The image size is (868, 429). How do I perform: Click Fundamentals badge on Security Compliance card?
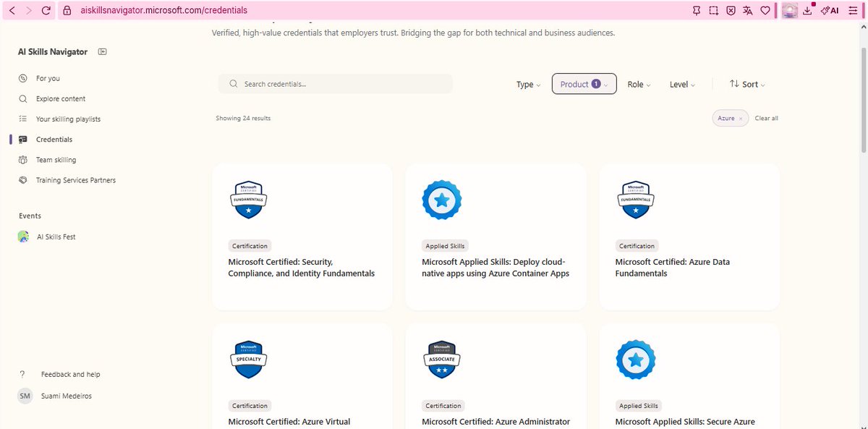pyautogui.click(x=248, y=199)
